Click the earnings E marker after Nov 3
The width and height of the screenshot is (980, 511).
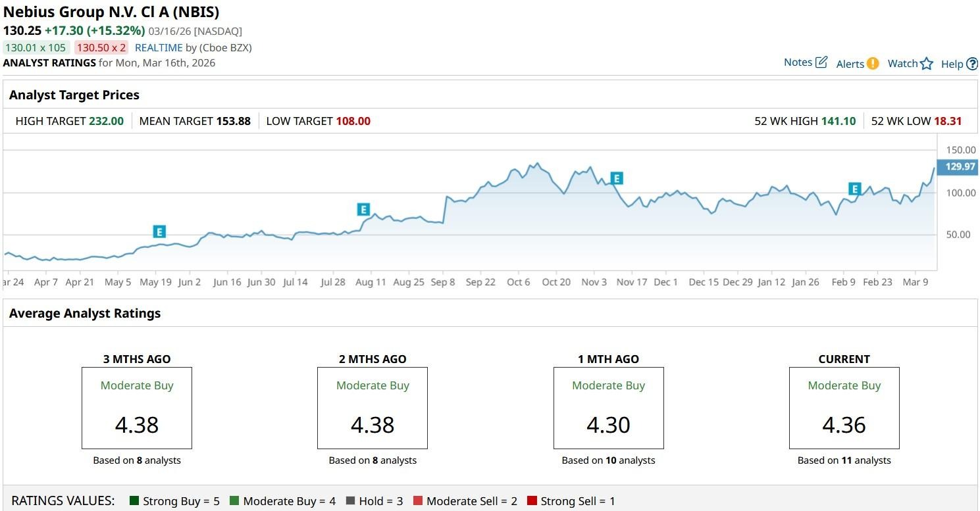click(x=617, y=178)
